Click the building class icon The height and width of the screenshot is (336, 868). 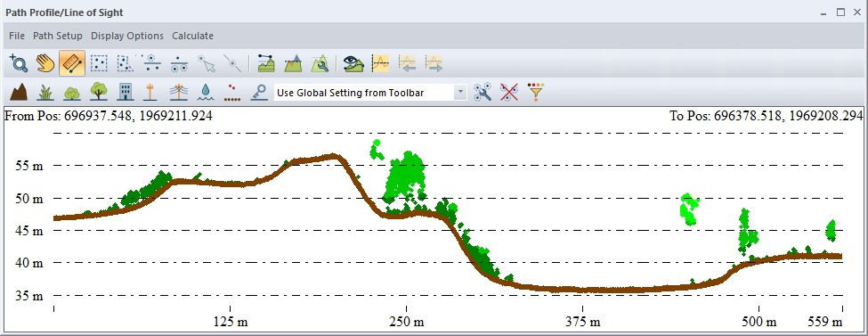click(x=126, y=92)
